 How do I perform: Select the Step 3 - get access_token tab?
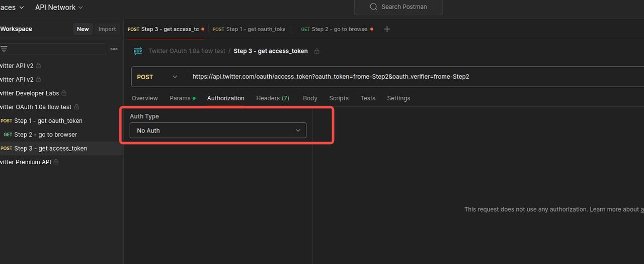click(164, 29)
